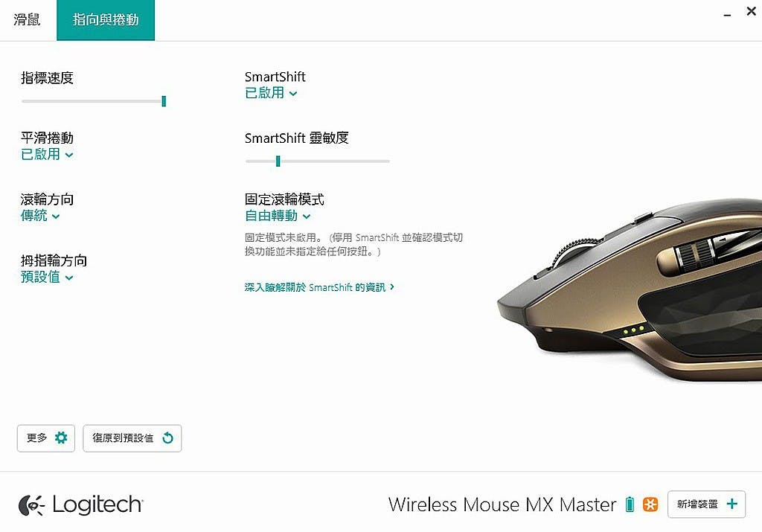
Task: Open the SmartShift 已啟用 dropdown
Action: point(271,93)
